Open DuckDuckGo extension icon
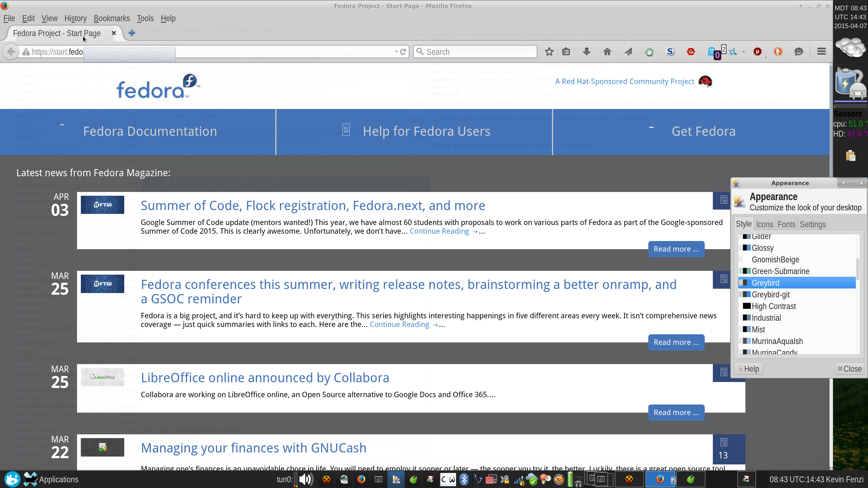The width and height of the screenshot is (868, 488). click(778, 52)
